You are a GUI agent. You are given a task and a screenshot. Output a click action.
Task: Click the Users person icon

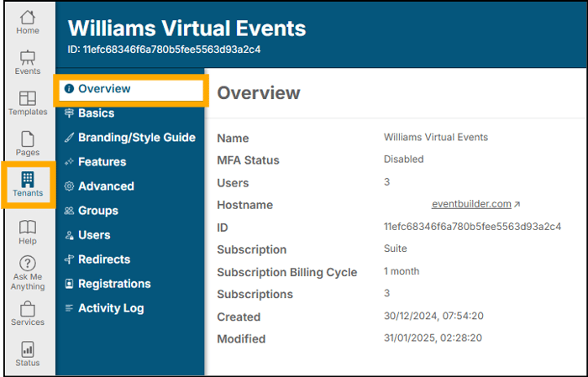[x=69, y=235]
